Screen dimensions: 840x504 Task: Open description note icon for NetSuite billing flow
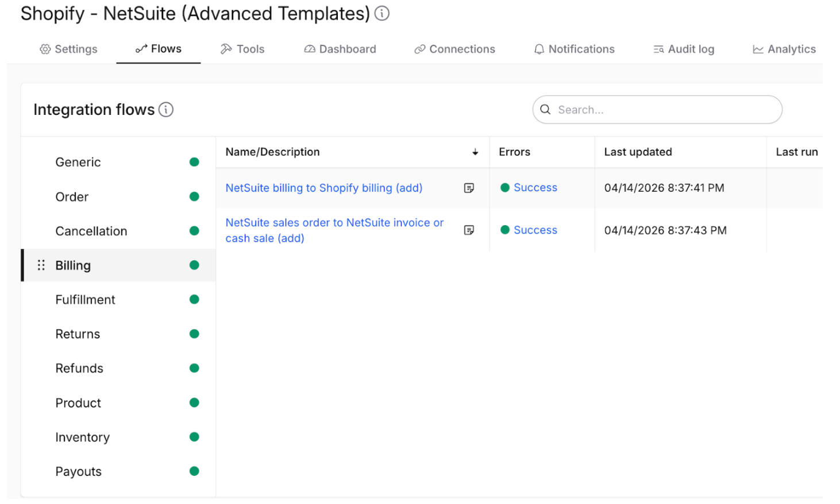point(469,188)
